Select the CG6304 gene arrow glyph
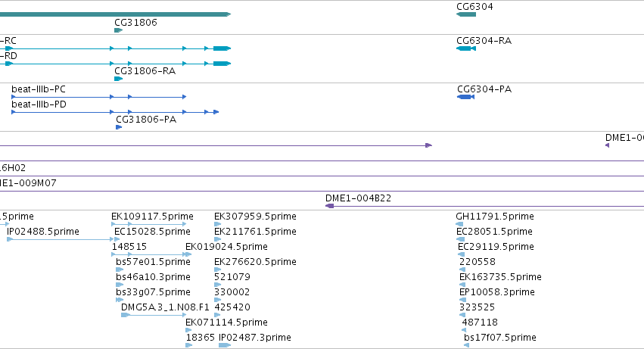This screenshot has height=349, width=644. tap(466, 14)
